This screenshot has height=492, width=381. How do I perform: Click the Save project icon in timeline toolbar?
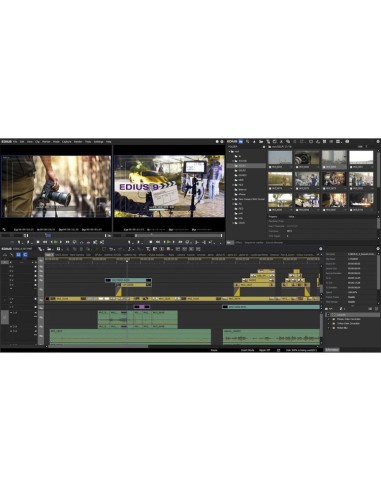click(x=58, y=249)
